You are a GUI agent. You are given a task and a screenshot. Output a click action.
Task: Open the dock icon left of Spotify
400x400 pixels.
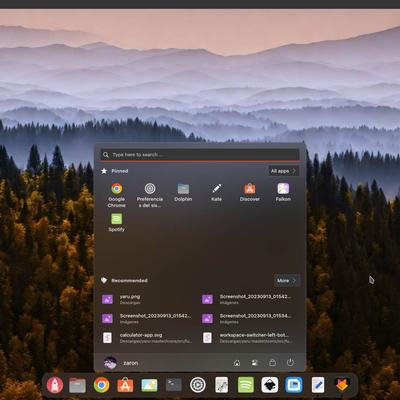tap(222, 385)
